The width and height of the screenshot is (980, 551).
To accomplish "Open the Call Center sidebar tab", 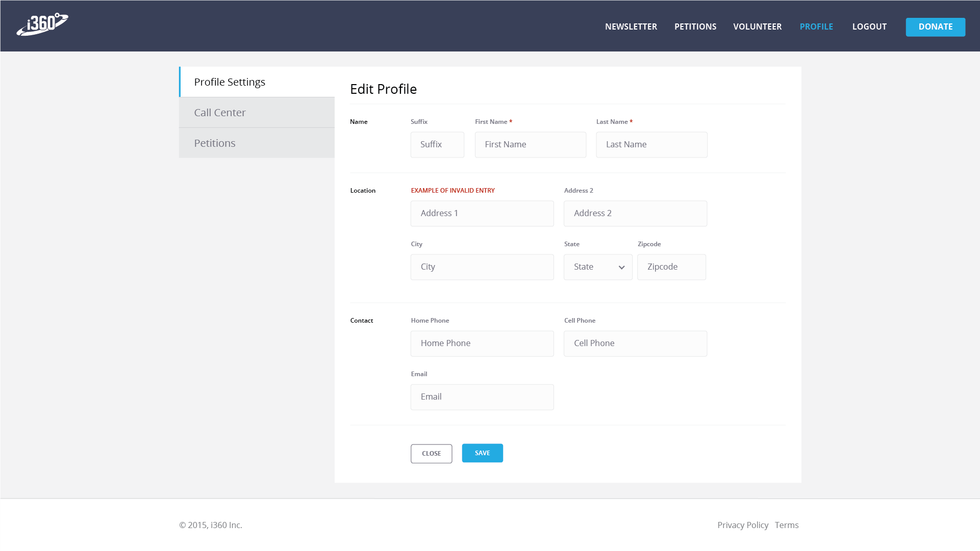I will pyautogui.click(x=257, y=113).
